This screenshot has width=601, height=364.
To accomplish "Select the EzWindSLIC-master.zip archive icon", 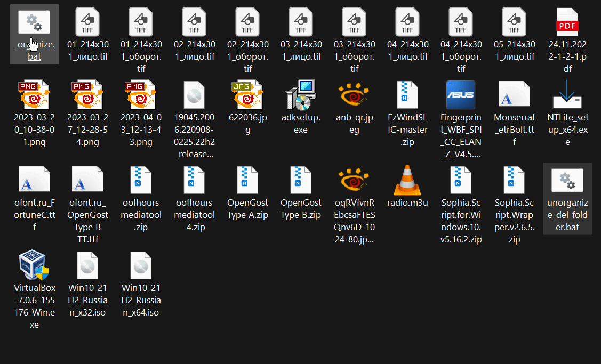I will click(407, 95).
